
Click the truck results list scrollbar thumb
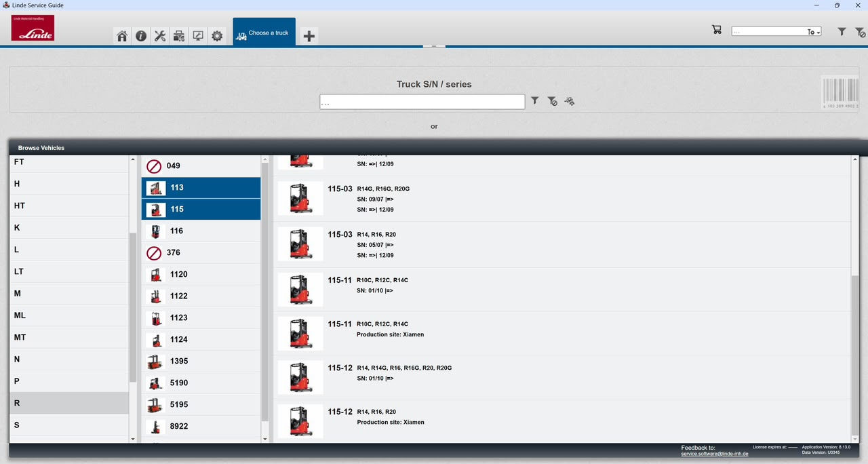coord(854,355)
